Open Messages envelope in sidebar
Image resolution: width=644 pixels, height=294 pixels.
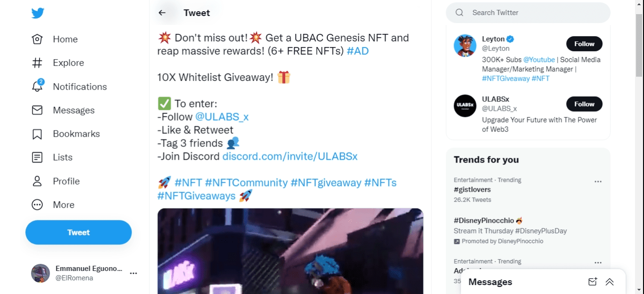tap(37, 110)
